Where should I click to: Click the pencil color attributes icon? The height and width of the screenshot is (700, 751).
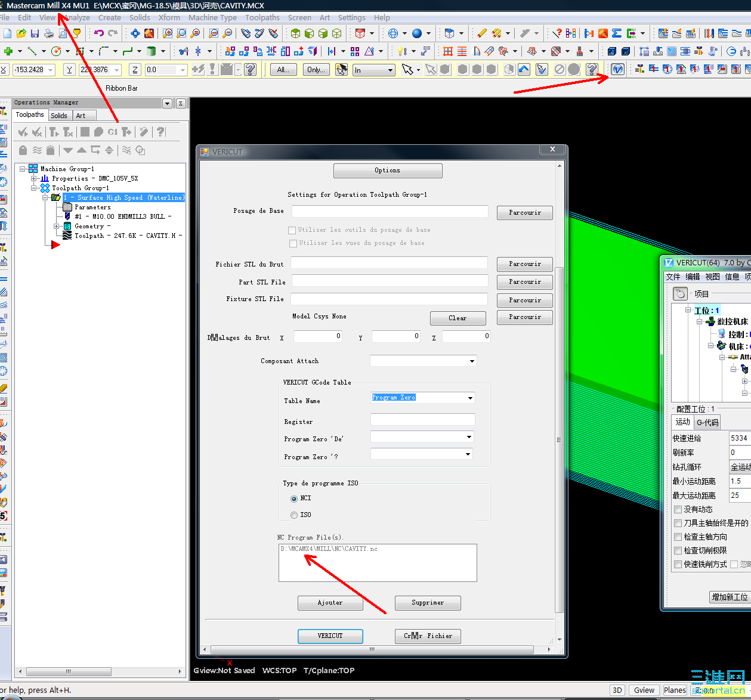pyautogui.click(x=482, y=33)
